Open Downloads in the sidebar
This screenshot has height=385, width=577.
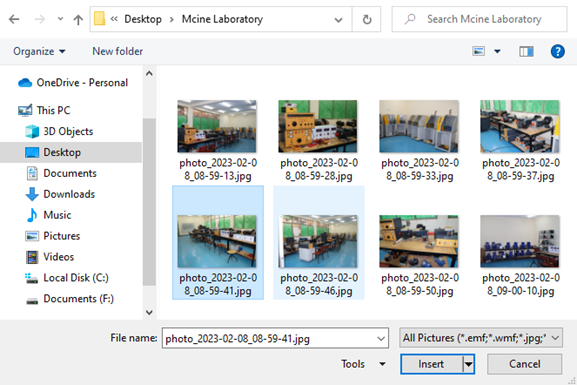pyautogui.click(x=60, y=194)
